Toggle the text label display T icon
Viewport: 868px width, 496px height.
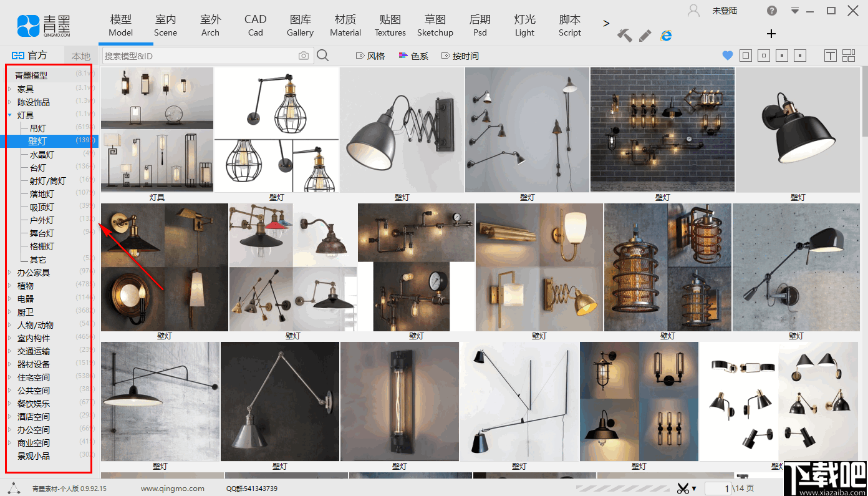(x=831, y=56)
